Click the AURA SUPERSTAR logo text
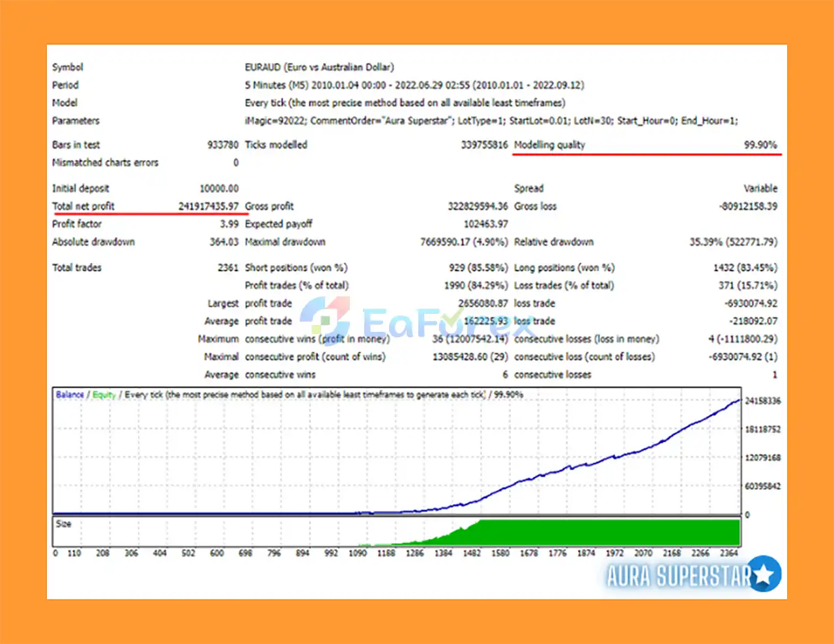Image resolution: width=834 pixels, height=644 pixels. (x=678, y=576)
